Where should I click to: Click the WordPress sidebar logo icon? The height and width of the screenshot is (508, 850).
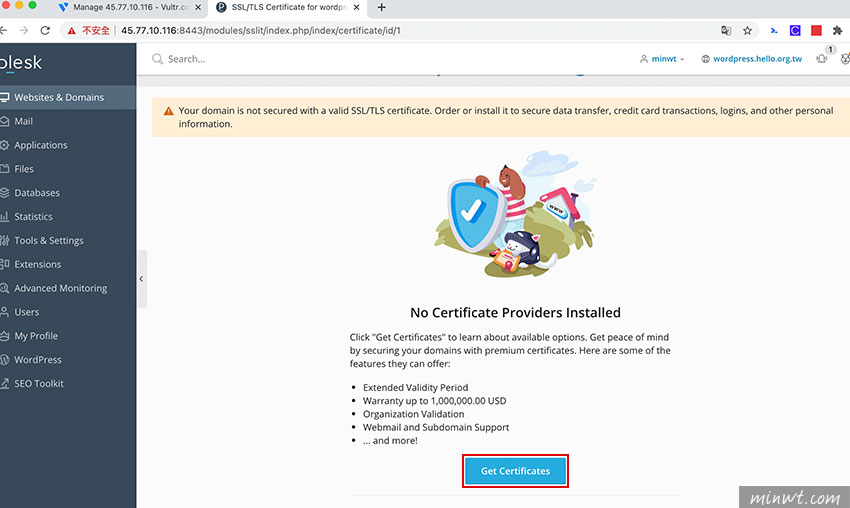[5, 360]
